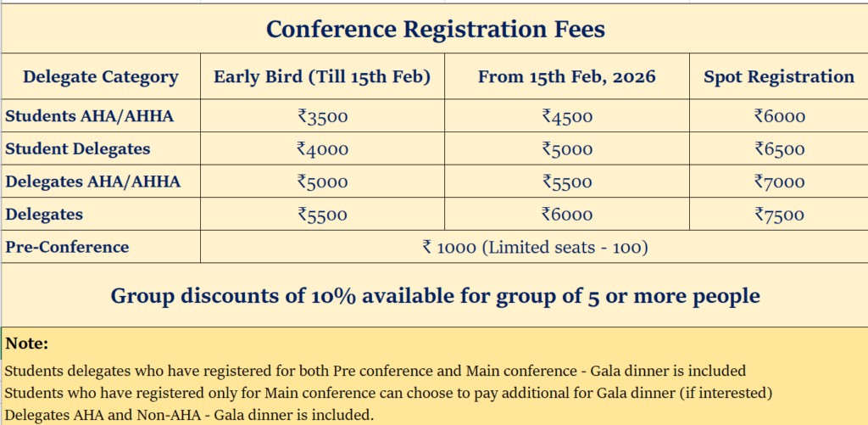The width and height of the screenshot is (868, 425).
Task: Select the Delegate Category column header
Action: click(101, 77)
